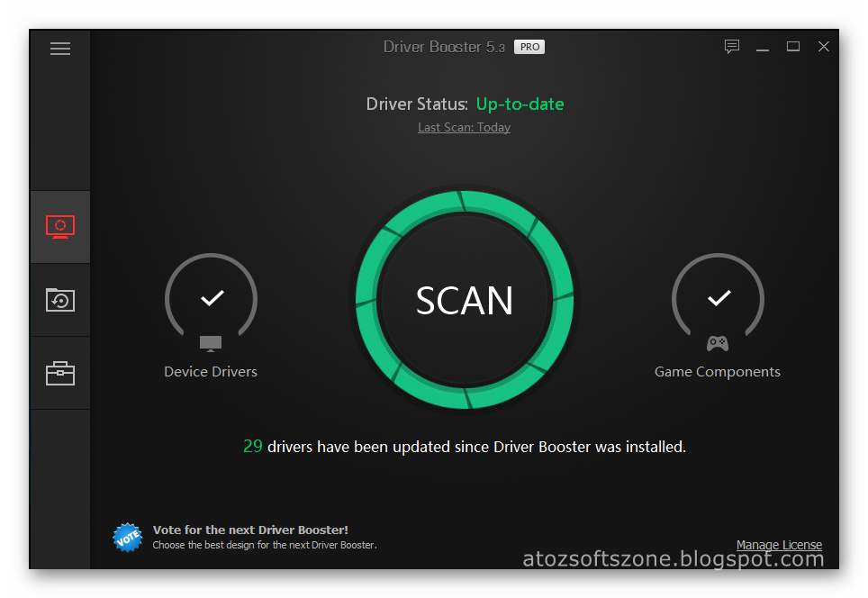
Task: Open the toolbox sidebar icon
Action: coord(60,373)
